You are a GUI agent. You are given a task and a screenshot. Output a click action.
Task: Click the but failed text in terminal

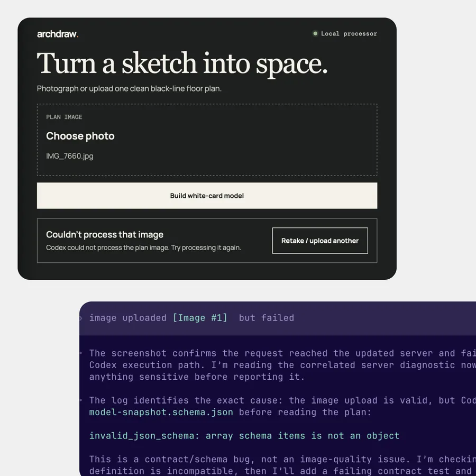coord(267,318)
